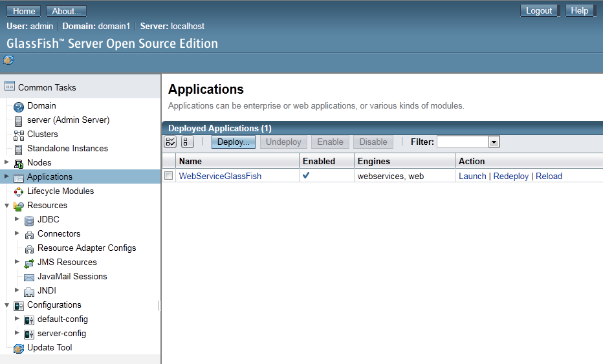Select JavaMail Sessions tree item
The image size is (603, 364).
[x=72, y=276]
